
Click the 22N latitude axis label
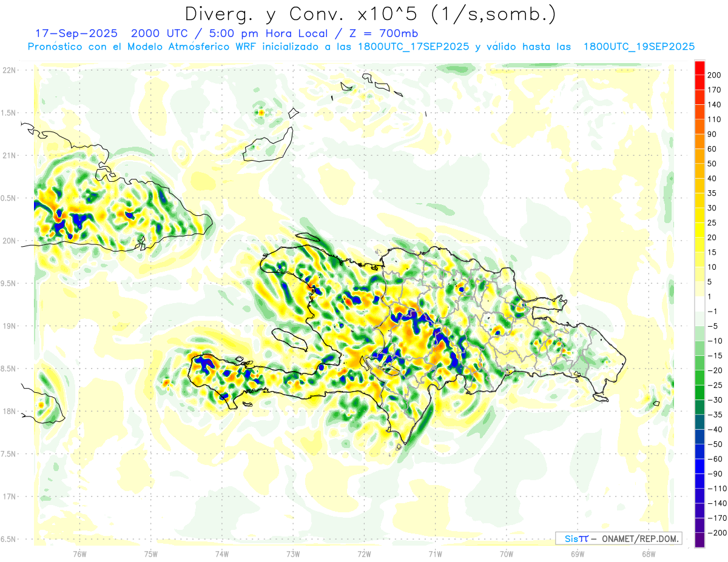pos(9,70)
